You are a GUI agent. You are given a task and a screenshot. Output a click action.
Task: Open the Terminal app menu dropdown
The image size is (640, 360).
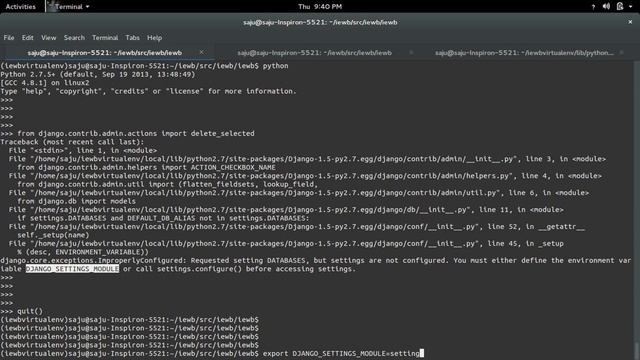(69, 7)
